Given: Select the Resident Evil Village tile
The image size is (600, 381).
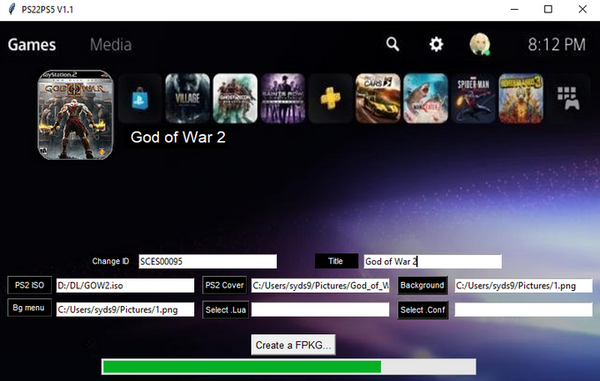Looking at the screenshot, I should click(188, 98).
